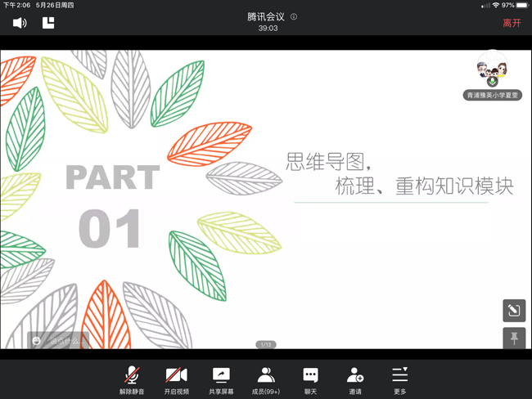Tap the chat input field

tap(65, 340)
